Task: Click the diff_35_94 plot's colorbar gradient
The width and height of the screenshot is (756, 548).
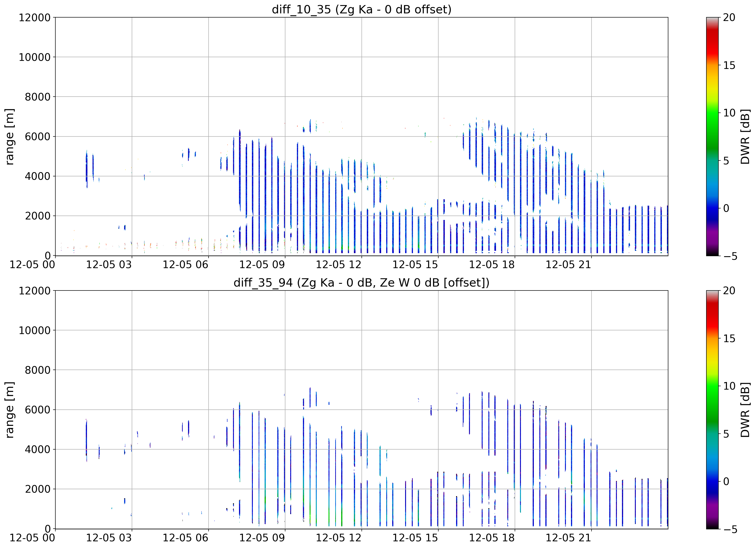Action: tap(712, 410)
